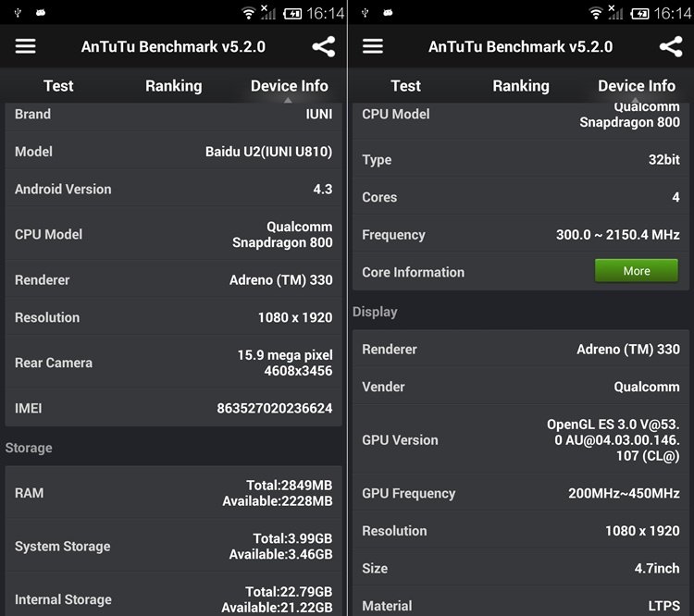
Task: Switch to the Test tab in left screenshot
Action: pyautogui.click(x=58, y=86)
